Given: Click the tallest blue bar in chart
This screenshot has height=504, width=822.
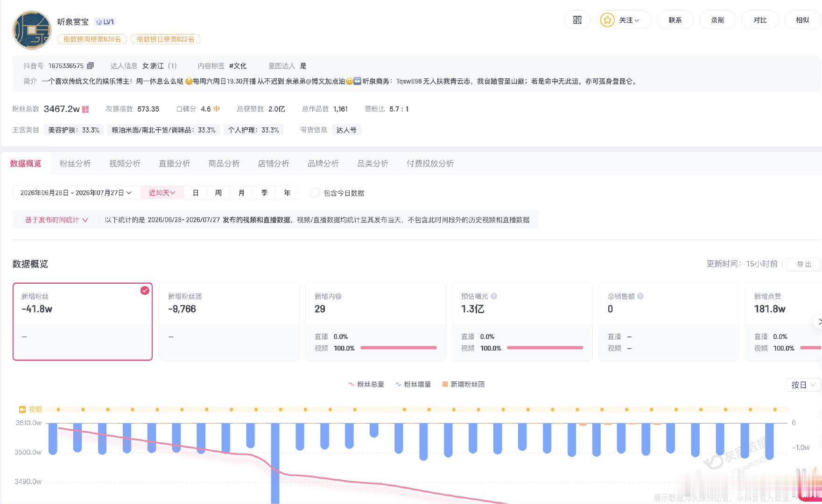Looking at the screenshot, I should pos(275,463).
